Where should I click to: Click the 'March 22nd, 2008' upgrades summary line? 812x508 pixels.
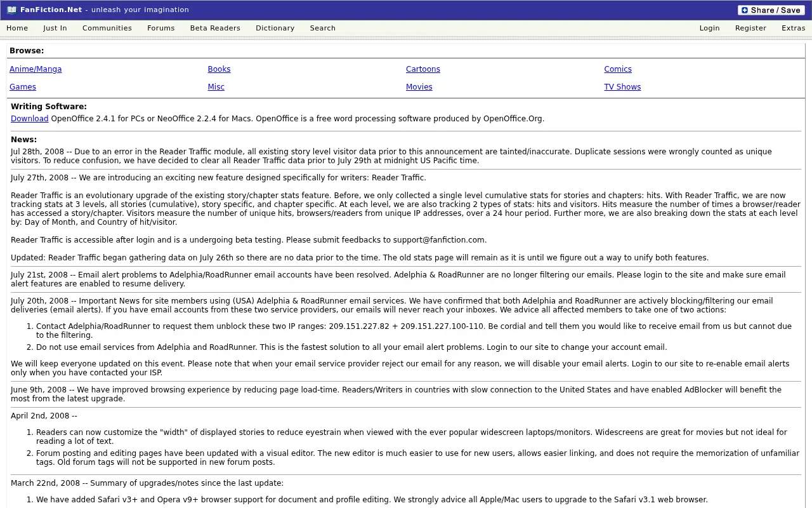(x=147, y=483)
